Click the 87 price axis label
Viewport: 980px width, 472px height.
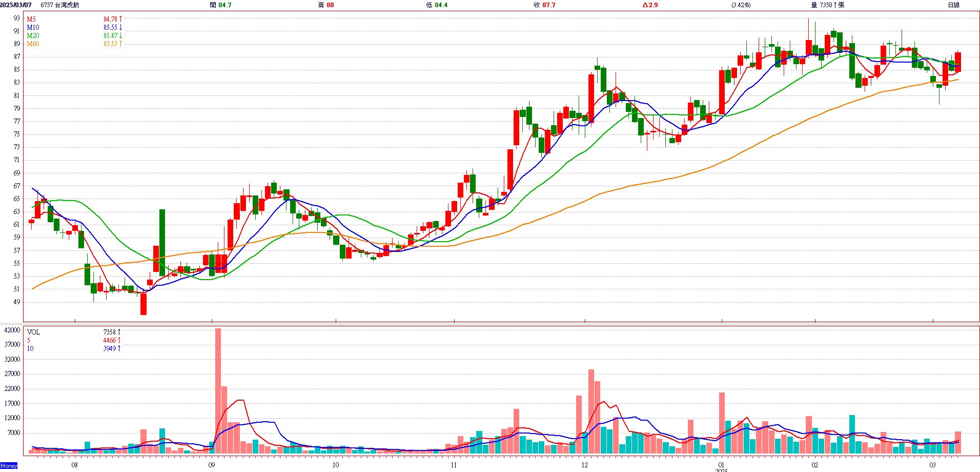click(x=17, y=56)
